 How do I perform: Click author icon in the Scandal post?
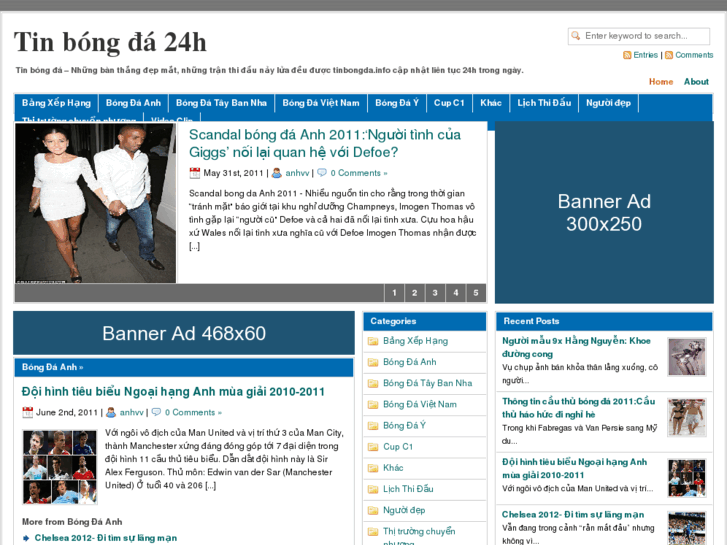pyautogui.click(x=277, y=173)
